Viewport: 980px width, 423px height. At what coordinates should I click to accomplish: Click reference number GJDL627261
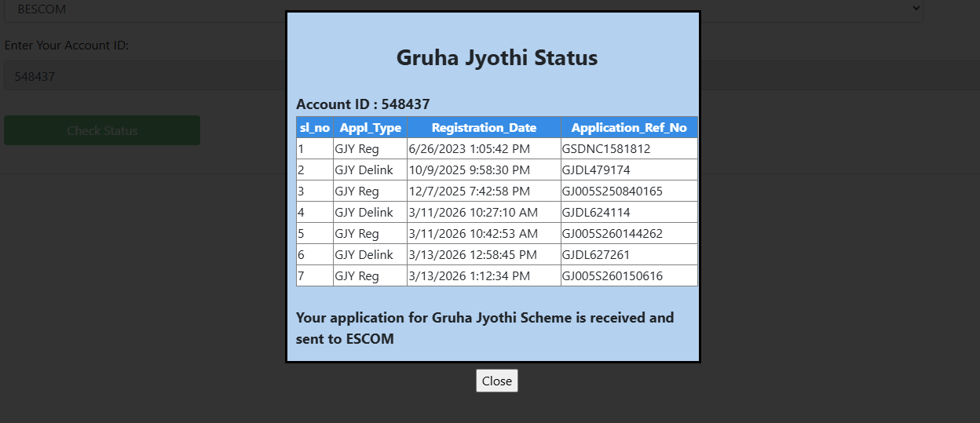point(596,255)
